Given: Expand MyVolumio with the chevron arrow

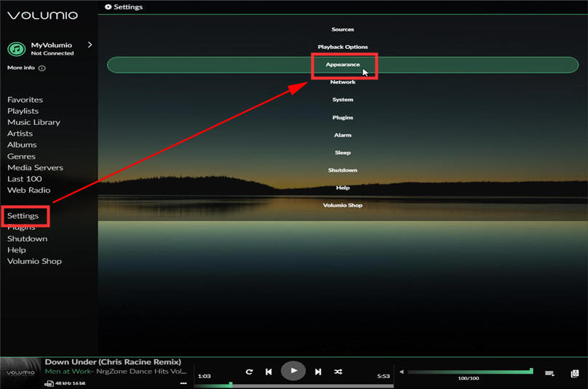Looking at the screenshot, I should (90, 45).
